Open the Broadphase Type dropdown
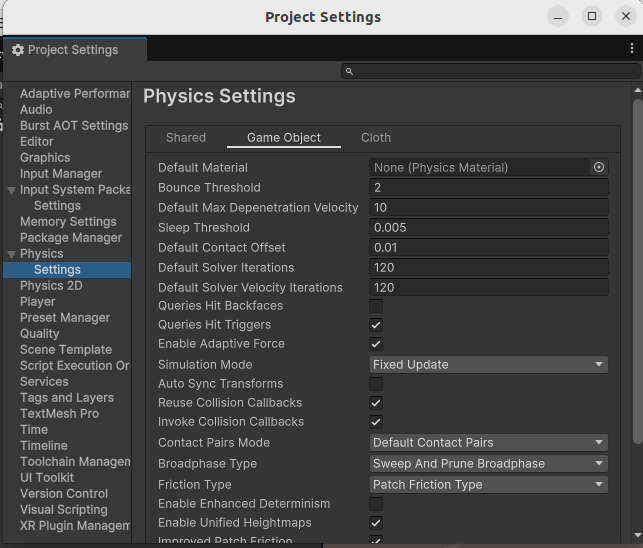Image resolution: width=643 pixels, height=548 pixels. click(x=488, y=464)
